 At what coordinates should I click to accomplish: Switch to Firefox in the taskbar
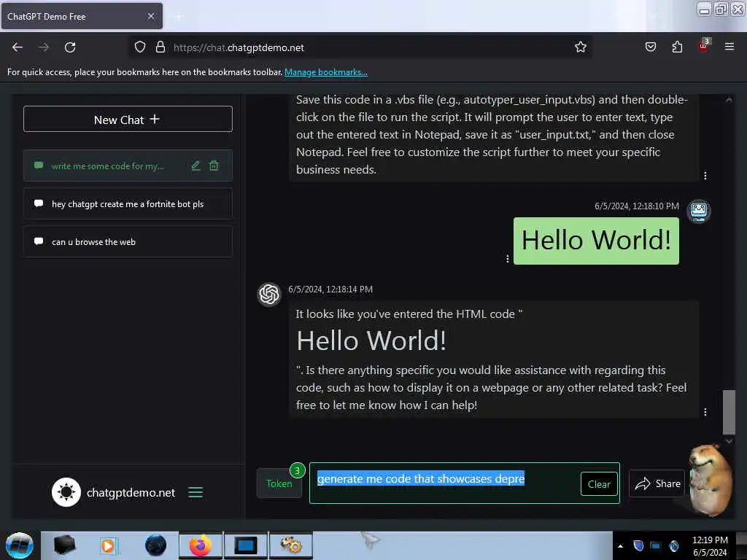(201, 545)
